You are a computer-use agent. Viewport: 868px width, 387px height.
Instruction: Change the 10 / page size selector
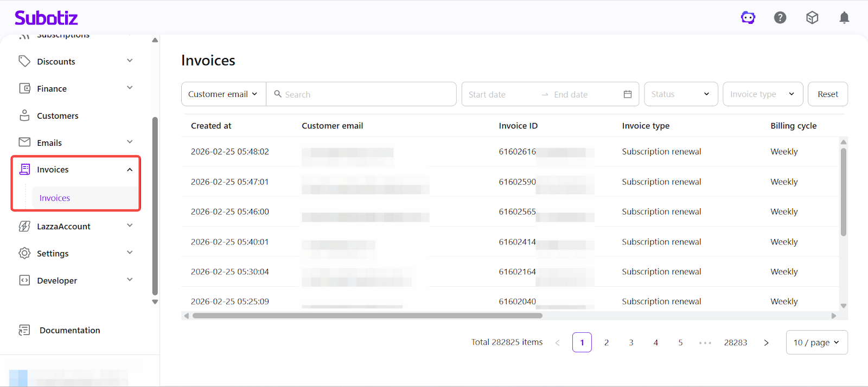(816, 343)
